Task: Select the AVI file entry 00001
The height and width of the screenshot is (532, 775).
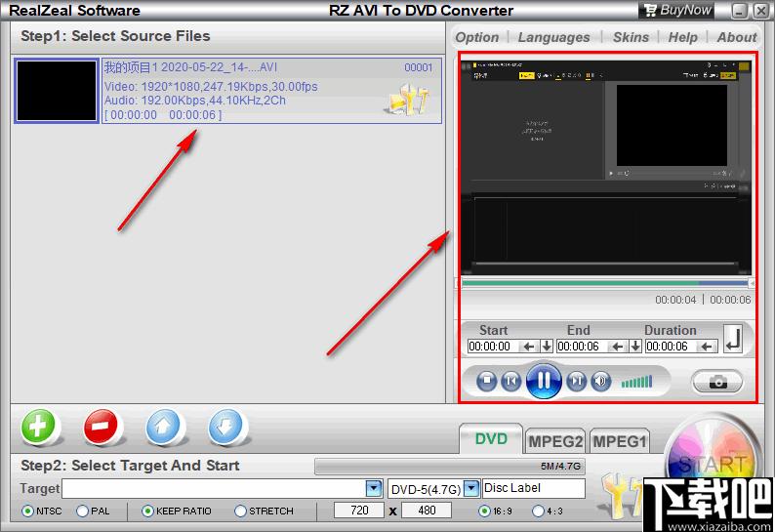Action: 272,91
